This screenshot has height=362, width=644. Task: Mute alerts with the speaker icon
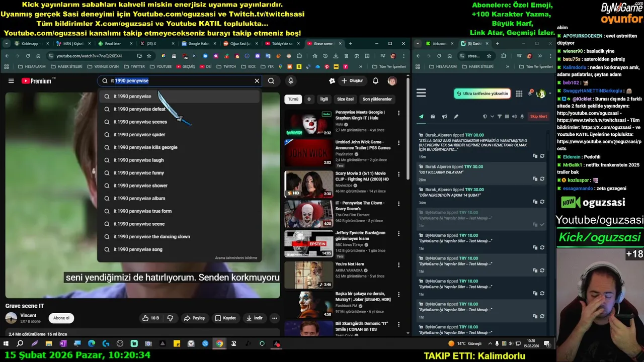(514, 117)
